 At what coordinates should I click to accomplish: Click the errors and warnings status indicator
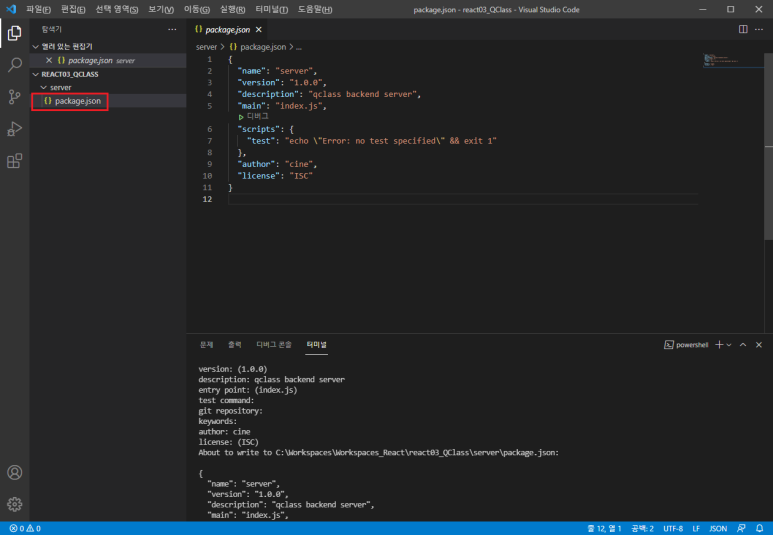pos(25,529)
